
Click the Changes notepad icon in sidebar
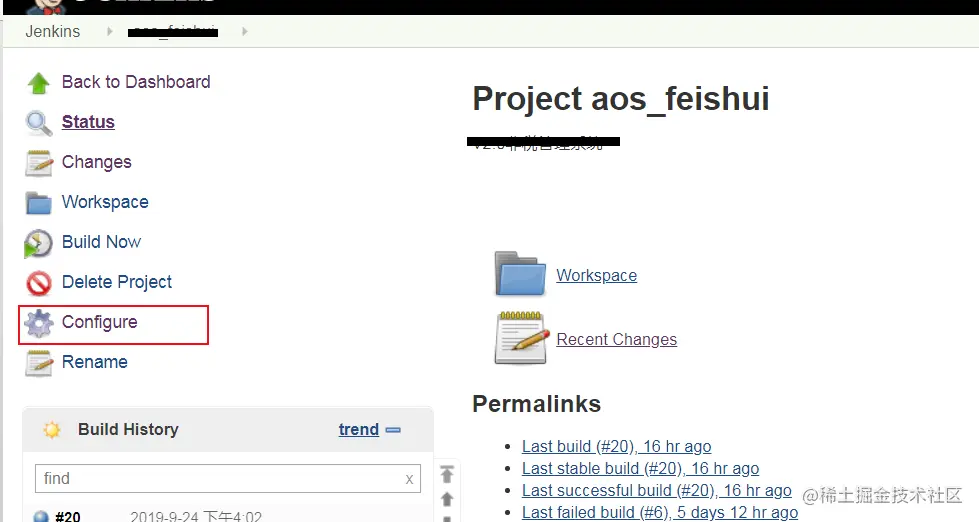click(39, 162)
